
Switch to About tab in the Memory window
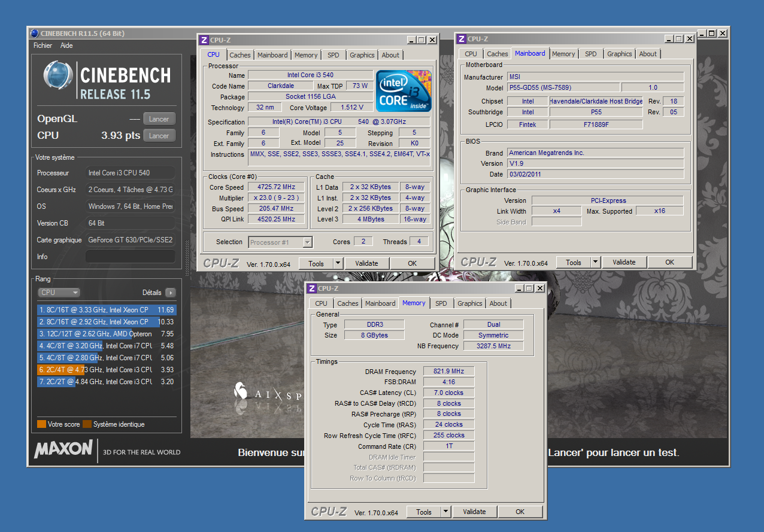498,303
